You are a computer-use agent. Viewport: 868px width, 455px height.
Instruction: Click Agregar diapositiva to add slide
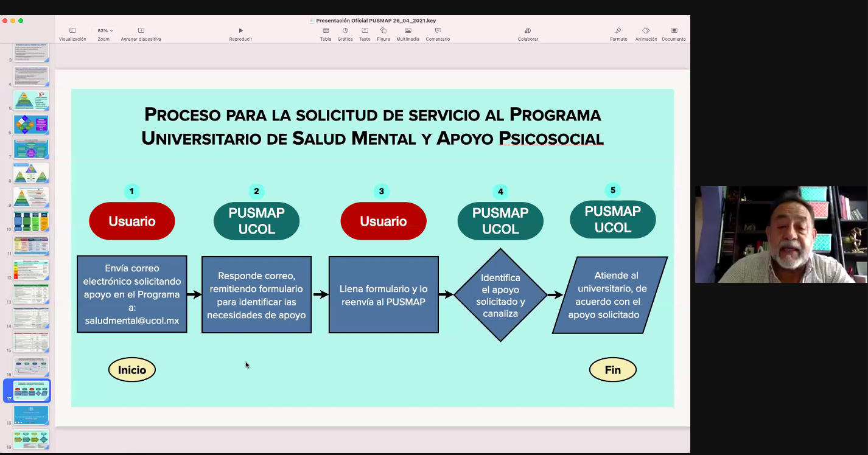[141, 30]
